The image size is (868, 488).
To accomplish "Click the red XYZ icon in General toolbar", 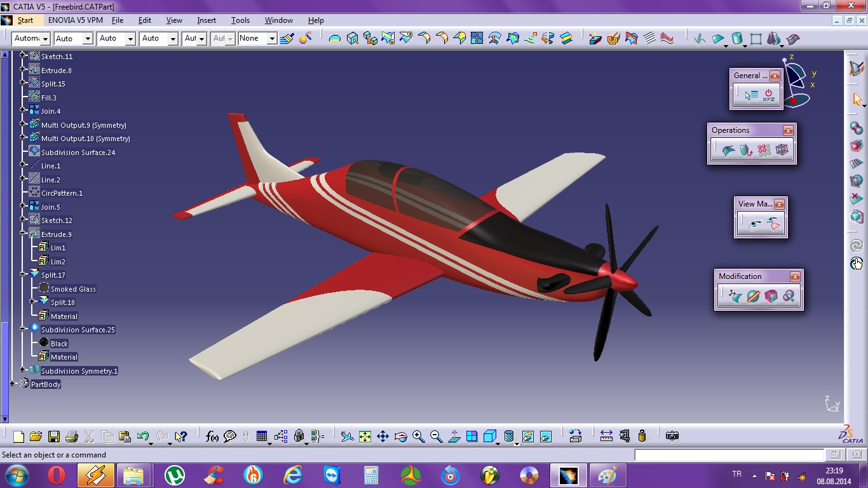I will [x=769, y=95].
